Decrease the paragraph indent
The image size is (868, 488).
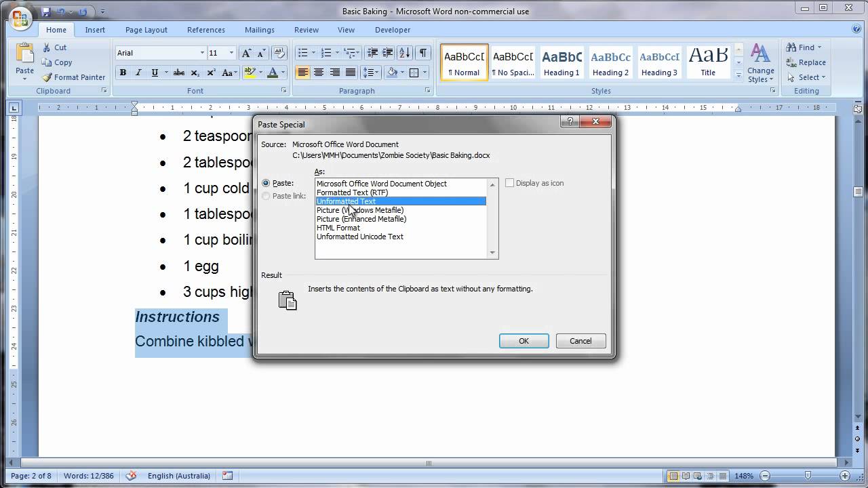372,53
